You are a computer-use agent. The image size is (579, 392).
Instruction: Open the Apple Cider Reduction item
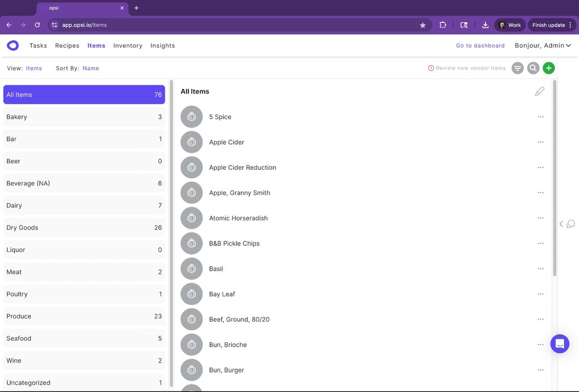tap(242, 167)
